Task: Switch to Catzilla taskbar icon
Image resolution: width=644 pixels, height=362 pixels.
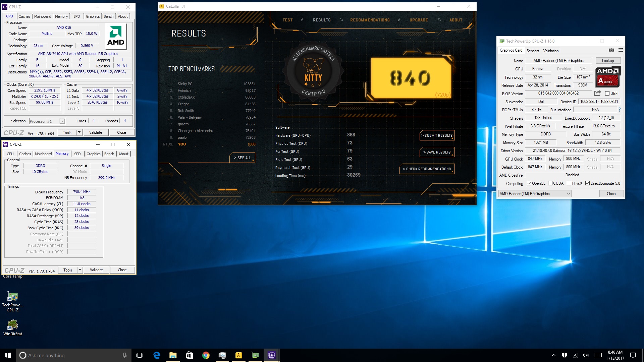Action: 238,355
